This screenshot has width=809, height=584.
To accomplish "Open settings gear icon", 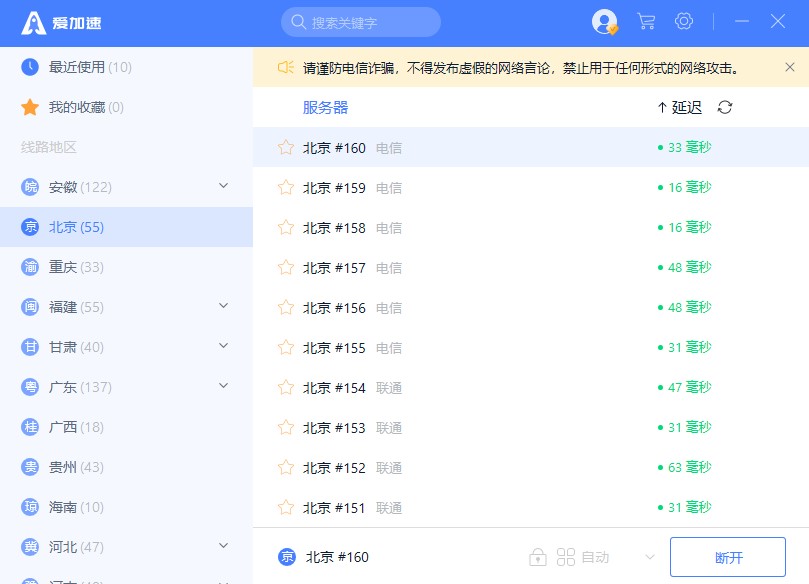I will tap(684, 21).
